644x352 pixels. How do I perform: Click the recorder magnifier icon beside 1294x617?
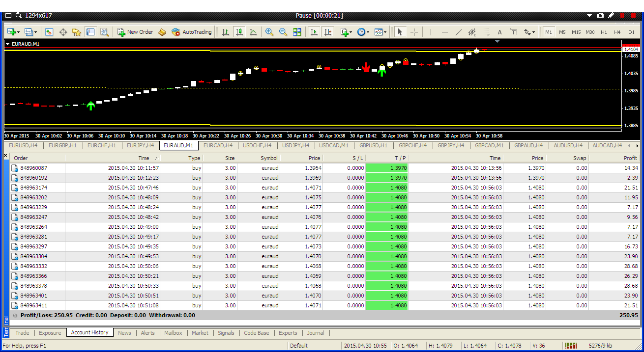point(19,16)
